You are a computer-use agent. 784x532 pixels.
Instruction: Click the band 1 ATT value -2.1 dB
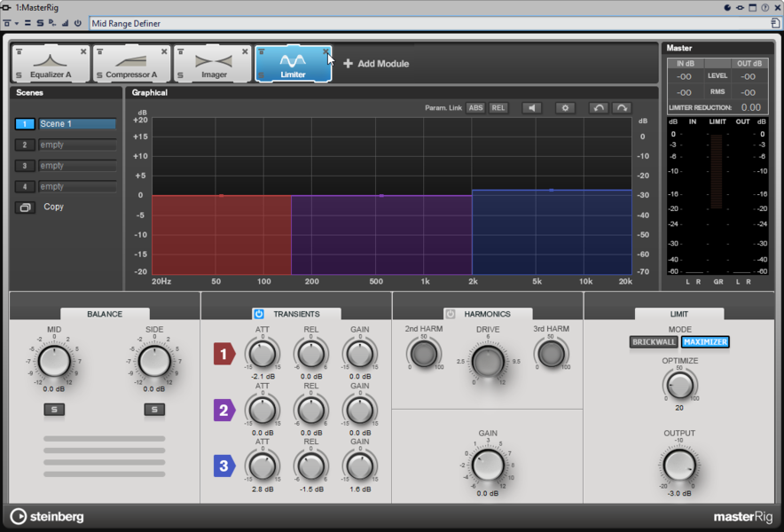[x=263, y=377]
